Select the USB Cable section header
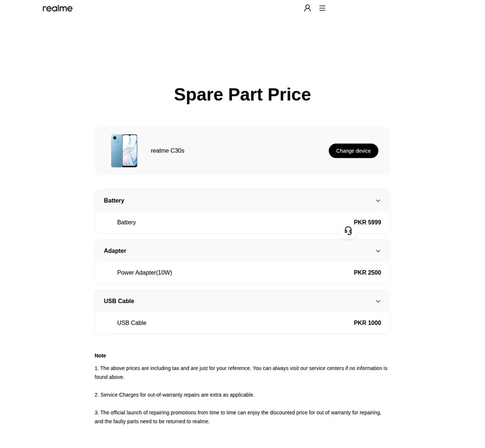 coord(242,301)
